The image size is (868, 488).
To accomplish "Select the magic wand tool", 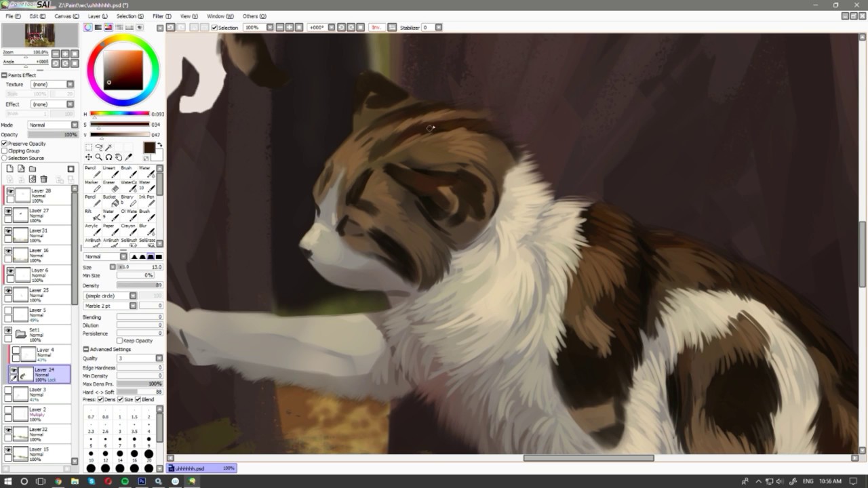I will (108, 147).
